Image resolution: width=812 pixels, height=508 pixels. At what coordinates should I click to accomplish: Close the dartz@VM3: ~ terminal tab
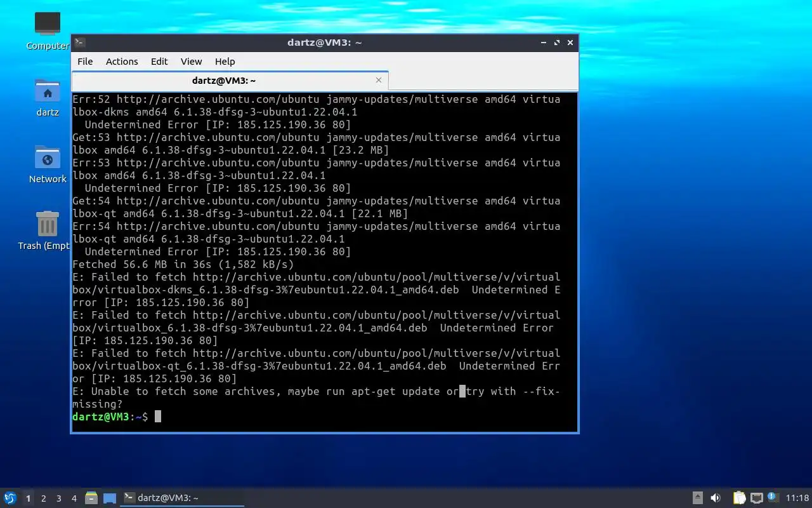click(379, 80)
